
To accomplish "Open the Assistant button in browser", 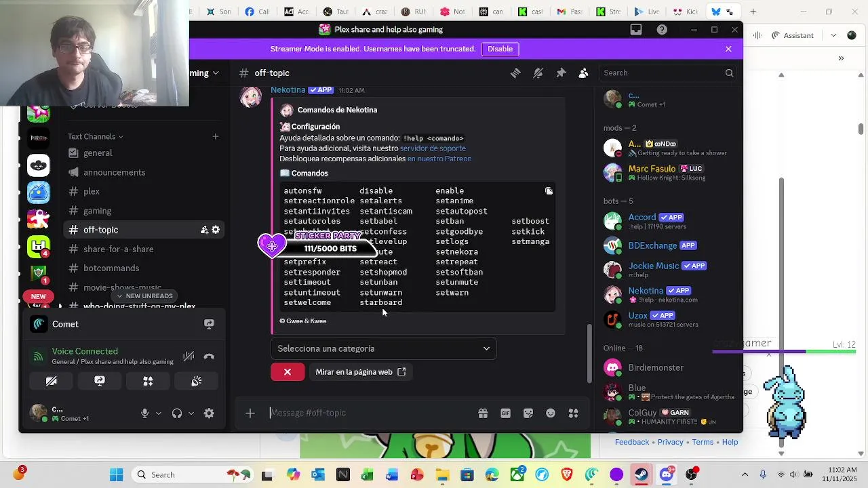I will tap(792, 36).
